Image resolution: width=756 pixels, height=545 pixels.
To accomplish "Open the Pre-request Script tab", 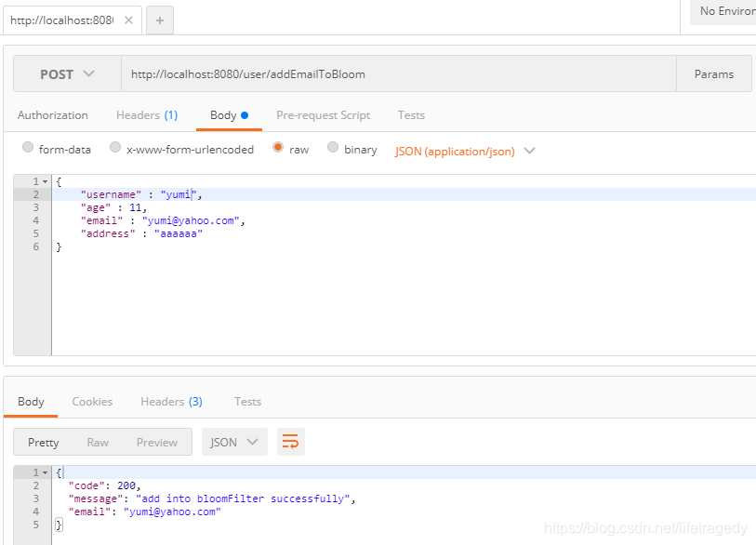I will click(323, 115).
